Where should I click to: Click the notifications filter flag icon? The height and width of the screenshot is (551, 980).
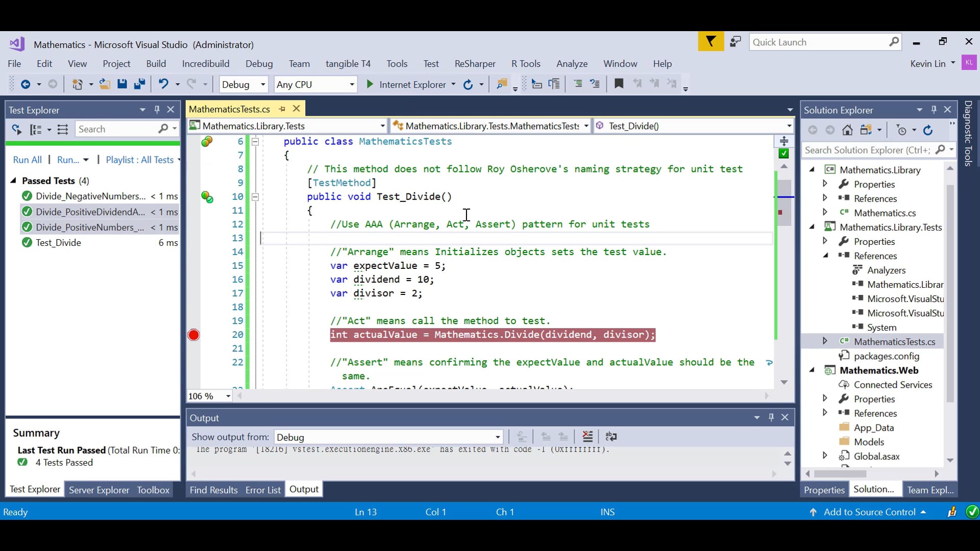click(710, 42)
